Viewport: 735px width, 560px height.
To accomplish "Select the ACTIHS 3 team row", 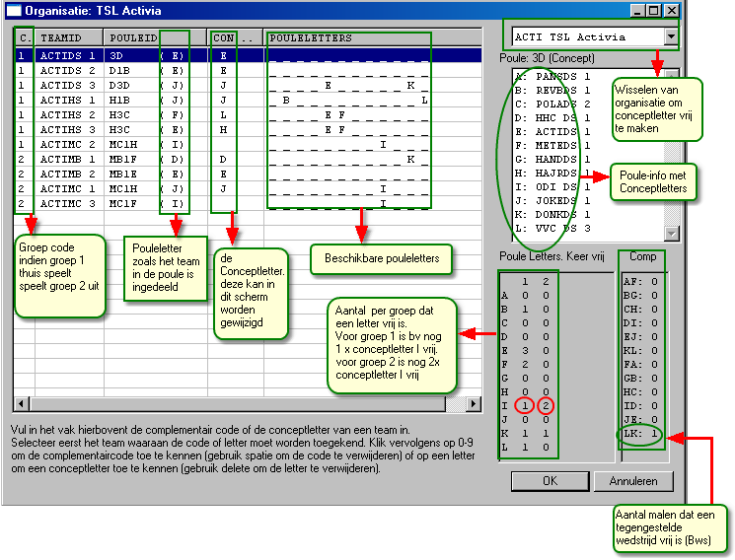I will click(248, 130).
